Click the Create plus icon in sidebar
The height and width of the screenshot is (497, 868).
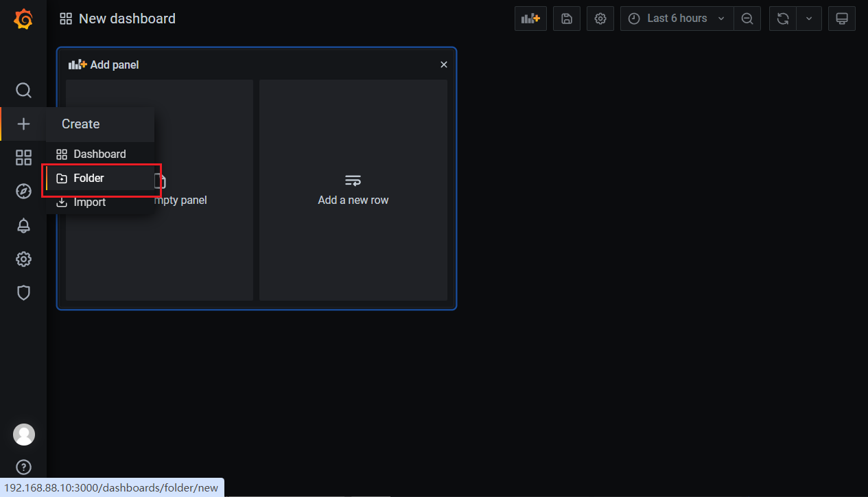click(23, 124)
